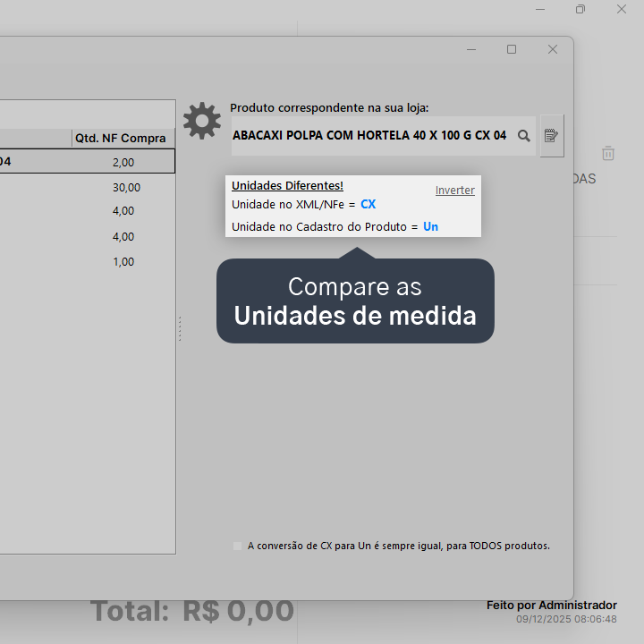The height and width of the screenshot is (644, 644).
Task: Click the trash icon in the background window
Action: (608, 153)
